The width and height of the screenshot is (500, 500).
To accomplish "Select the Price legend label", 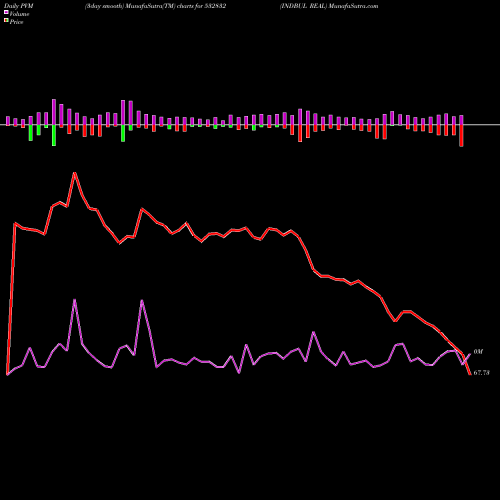I will [x=16, y=22].
